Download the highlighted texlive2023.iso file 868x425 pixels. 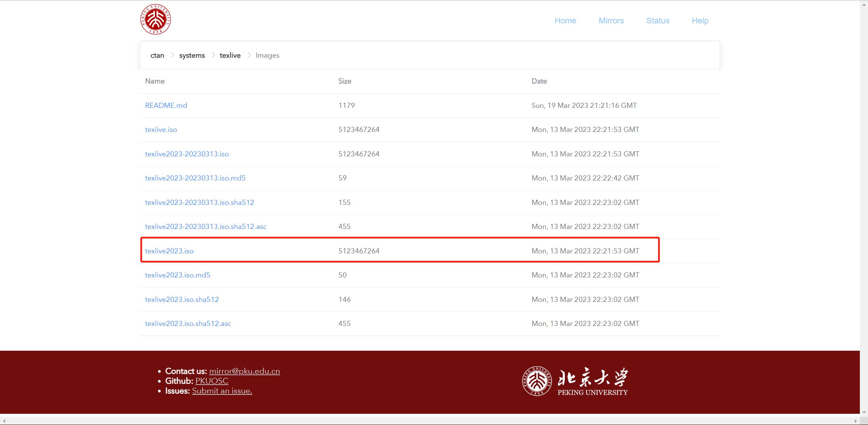(169, 251)
